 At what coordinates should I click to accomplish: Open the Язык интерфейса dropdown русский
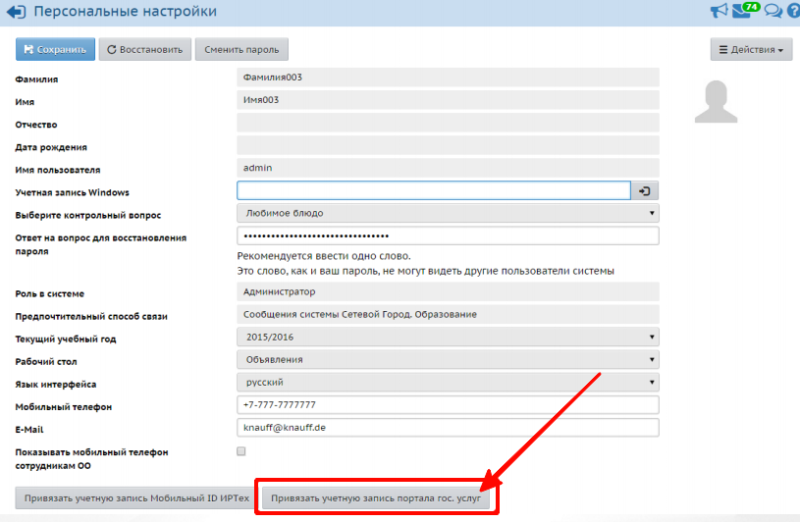click(448, 382)
